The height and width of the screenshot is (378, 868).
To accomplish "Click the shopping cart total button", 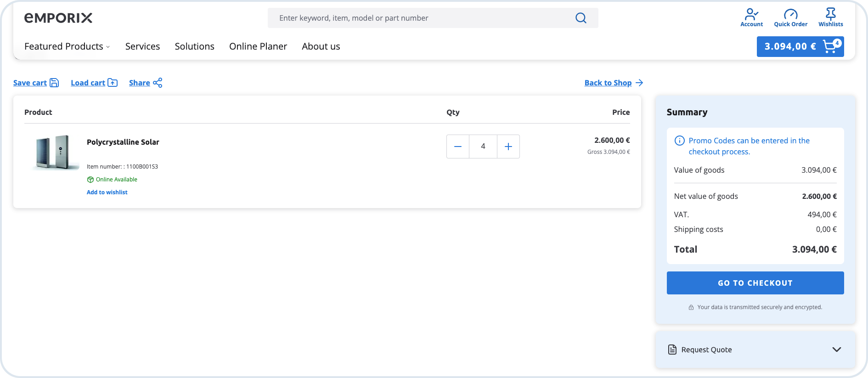I will [x=800, y=46].
